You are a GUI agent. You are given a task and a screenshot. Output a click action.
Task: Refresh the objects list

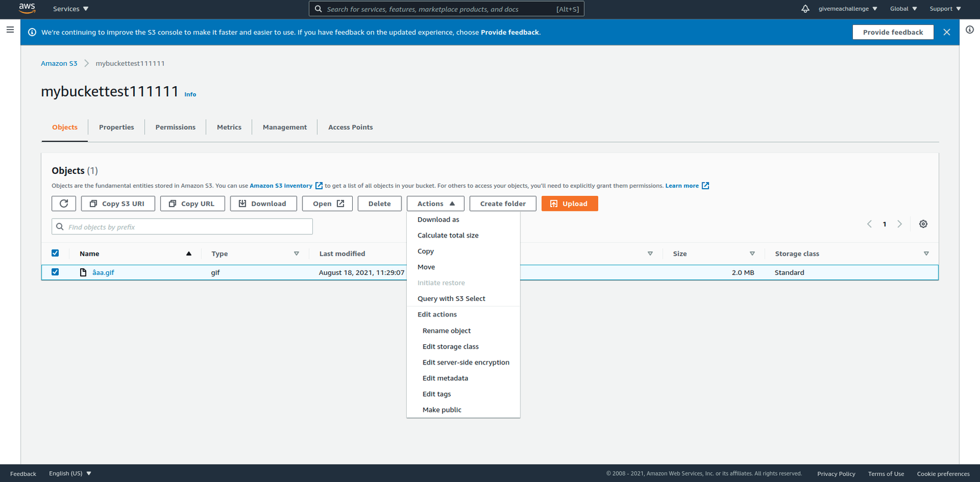click(x=64, y=204)
